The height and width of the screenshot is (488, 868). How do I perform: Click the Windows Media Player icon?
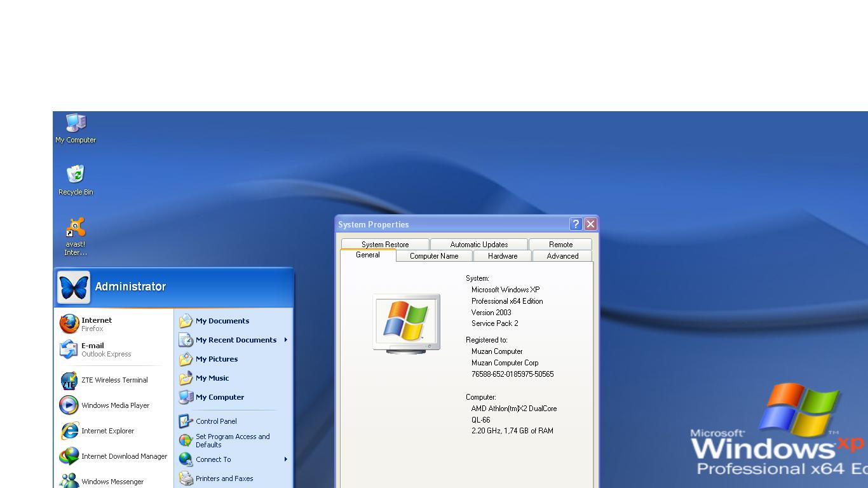coord(69,405)
